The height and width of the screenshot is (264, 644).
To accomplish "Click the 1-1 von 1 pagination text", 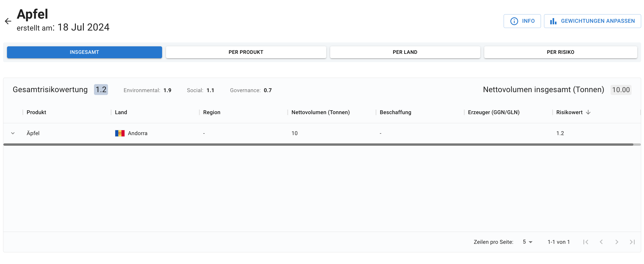I will (x=559, y=242).
